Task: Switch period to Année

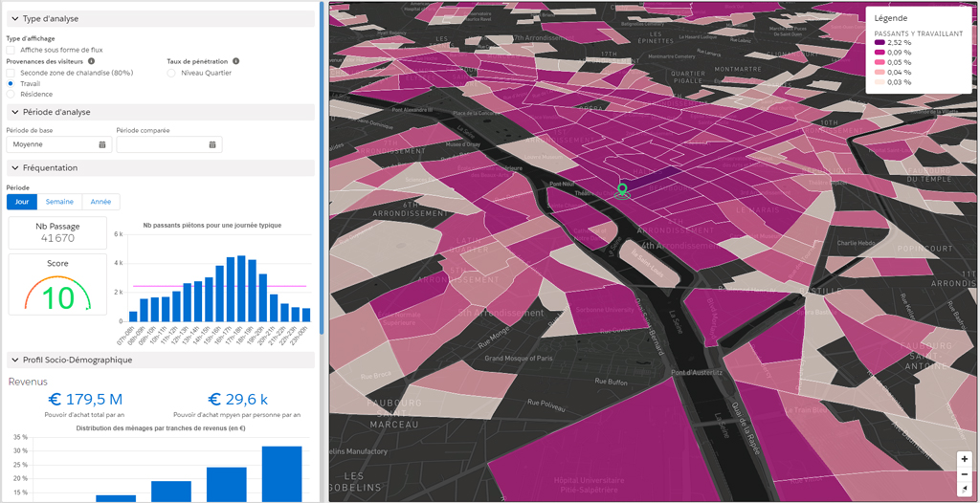Action: [100, 202]
